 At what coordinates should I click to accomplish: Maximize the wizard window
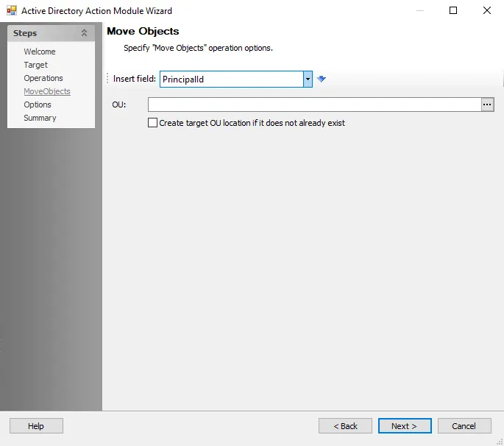[x=453, y=10]
